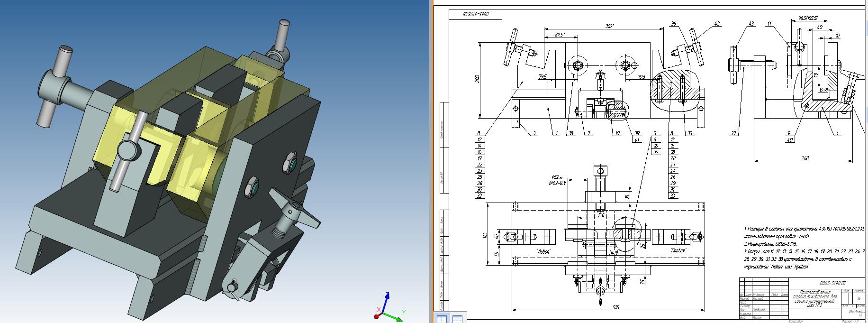
Task: Click the second layout icon below the drawing
Action: pyautogui.click(x=457, y=319)
